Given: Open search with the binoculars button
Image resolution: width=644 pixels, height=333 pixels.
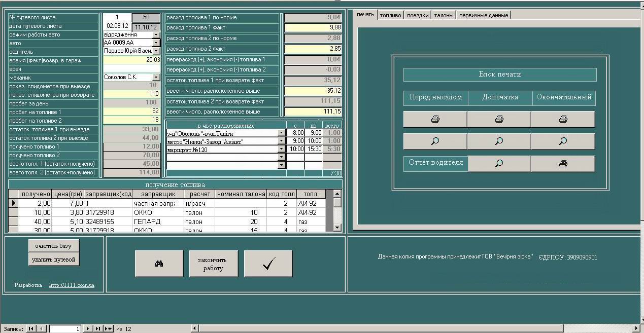Looking at the screenshot, I should coord(159,264).
